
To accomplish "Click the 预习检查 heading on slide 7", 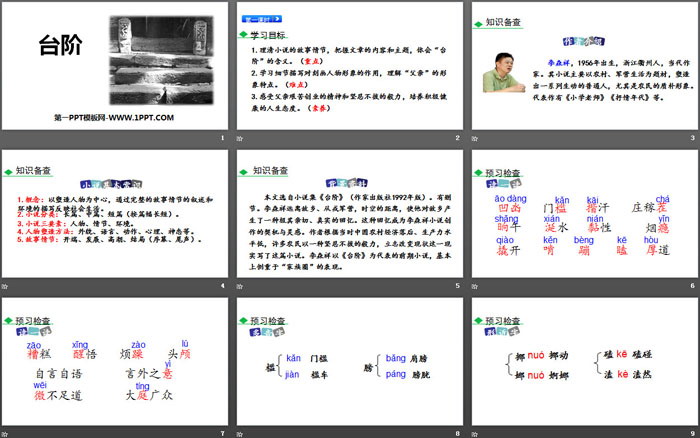I will pyautogui.click(x=33, y=321).
